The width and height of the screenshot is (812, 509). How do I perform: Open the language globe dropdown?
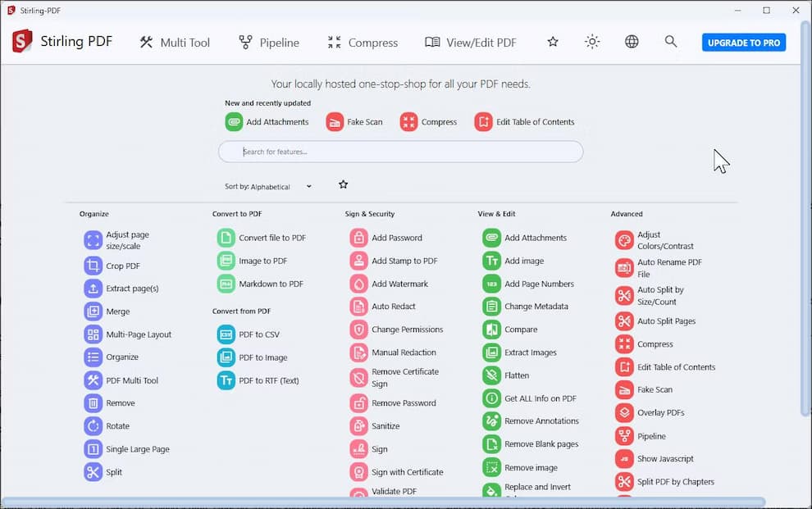tap(632, 42)
